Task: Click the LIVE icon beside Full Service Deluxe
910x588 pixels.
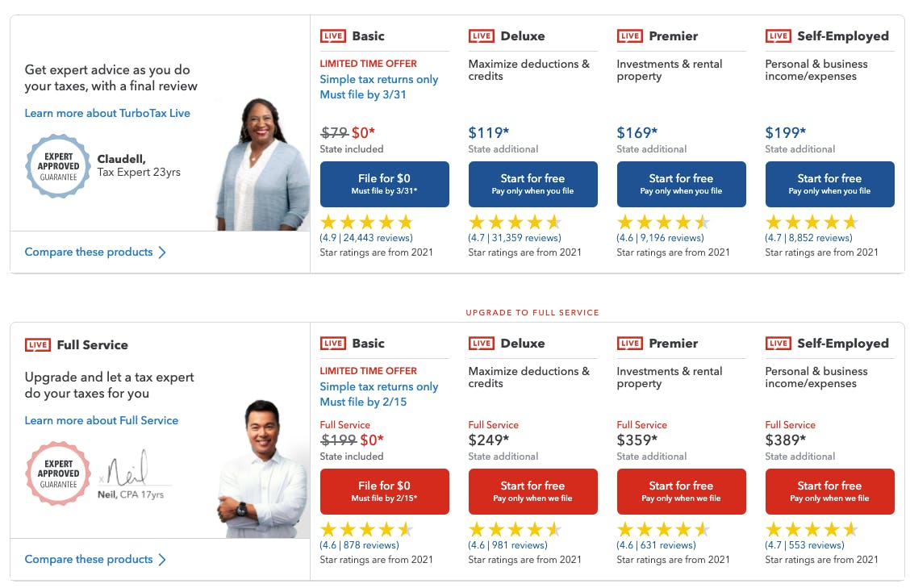Action: point(482,343)
